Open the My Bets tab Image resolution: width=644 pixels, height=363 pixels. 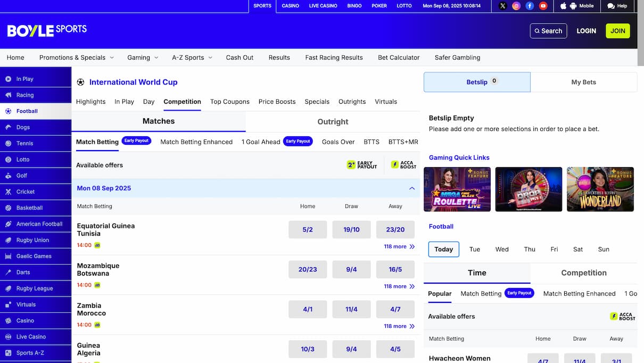[583, 82]
